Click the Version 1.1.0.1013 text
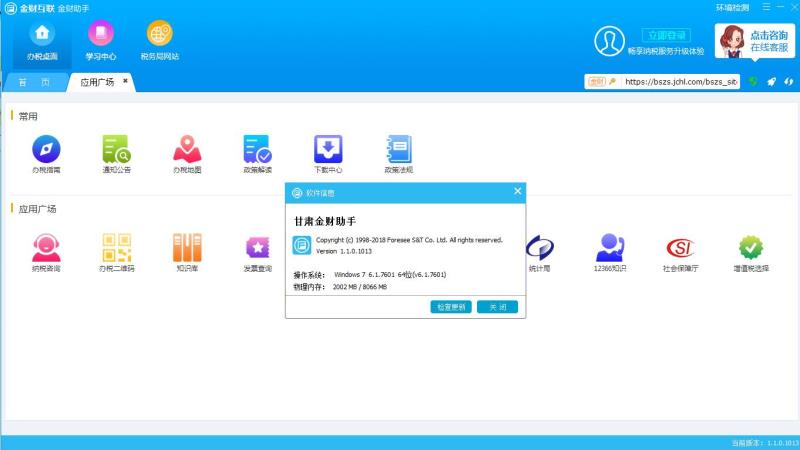This screenshot has width=800, height=450. [344, 251]
